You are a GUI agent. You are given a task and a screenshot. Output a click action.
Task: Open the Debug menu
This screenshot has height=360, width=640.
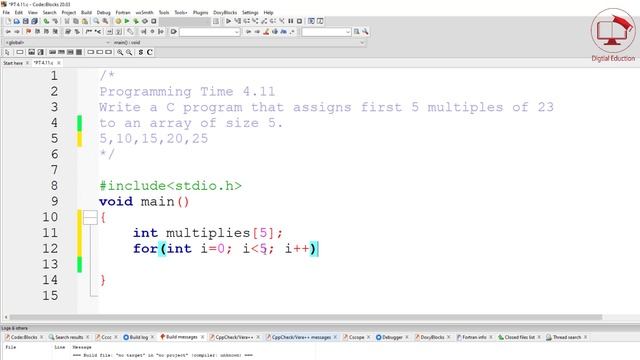click(x=104, y=13)
